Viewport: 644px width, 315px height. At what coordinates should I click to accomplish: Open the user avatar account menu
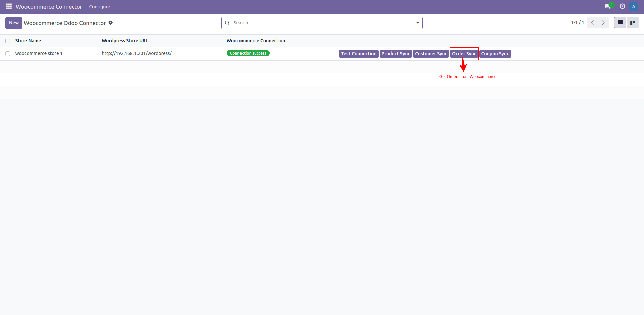[634, 6]
